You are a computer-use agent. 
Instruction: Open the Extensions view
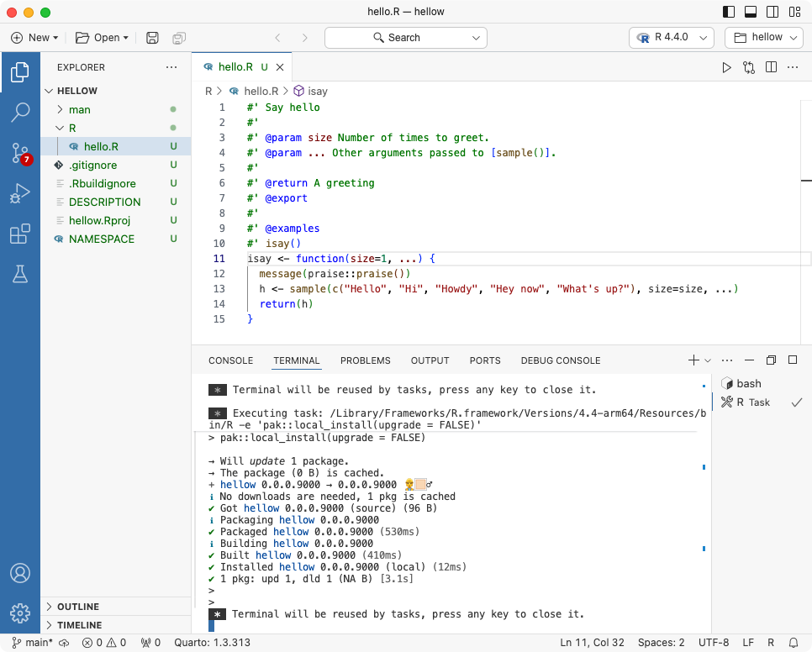(19, 234)
